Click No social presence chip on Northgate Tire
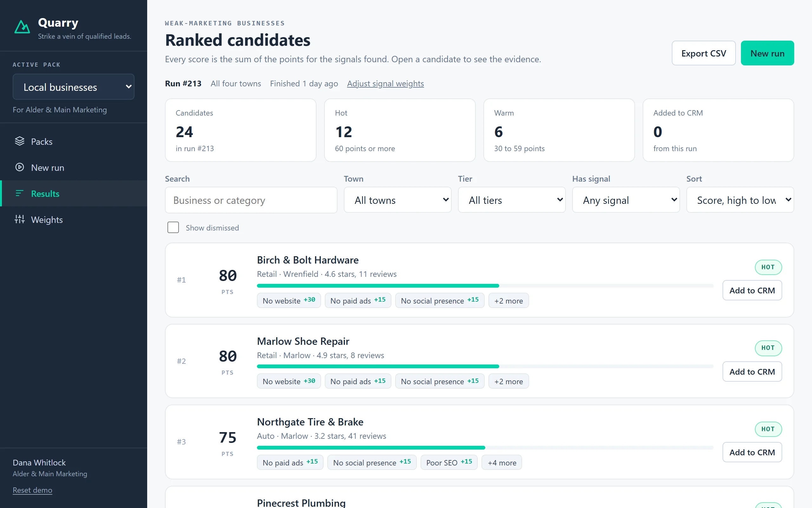 tap(372, 462)
